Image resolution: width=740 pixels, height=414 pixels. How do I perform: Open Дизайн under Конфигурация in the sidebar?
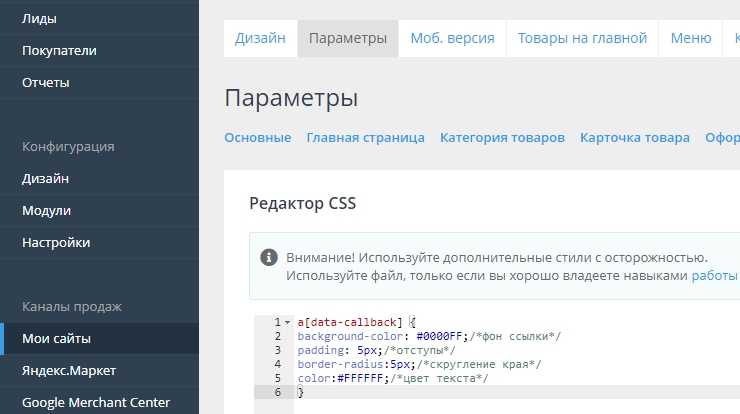45,178
